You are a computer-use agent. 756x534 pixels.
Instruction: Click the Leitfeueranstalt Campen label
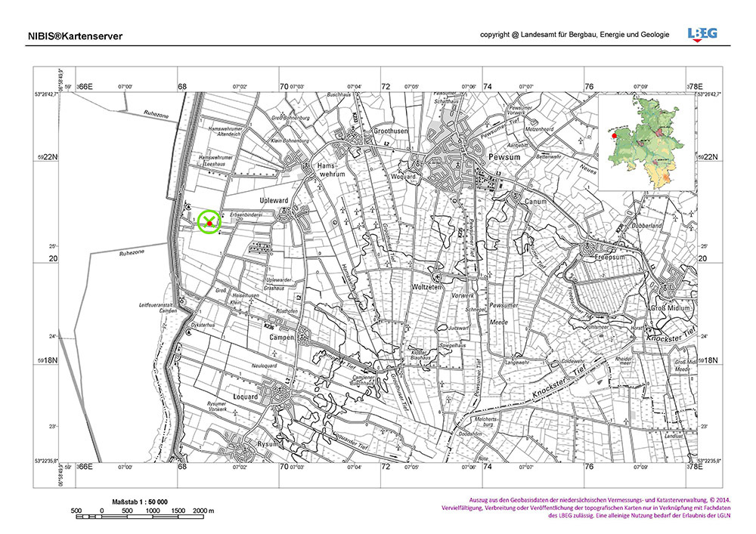coord(158,307)
